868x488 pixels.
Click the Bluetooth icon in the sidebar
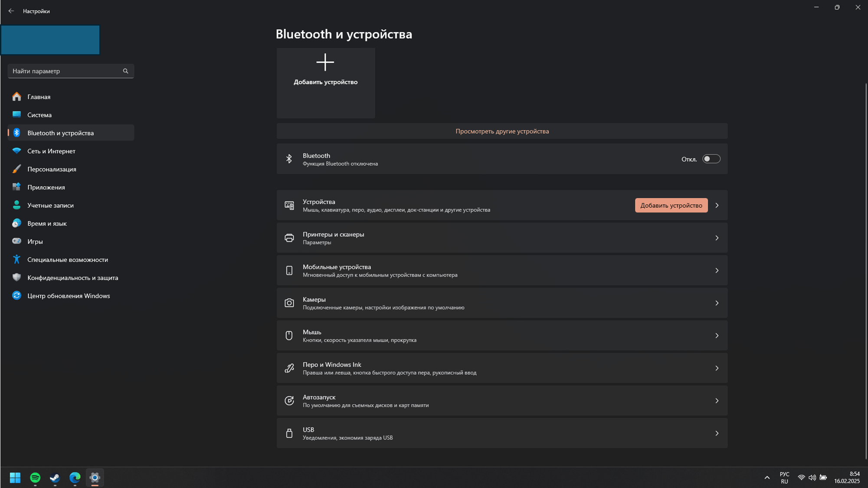pos(16,133)
